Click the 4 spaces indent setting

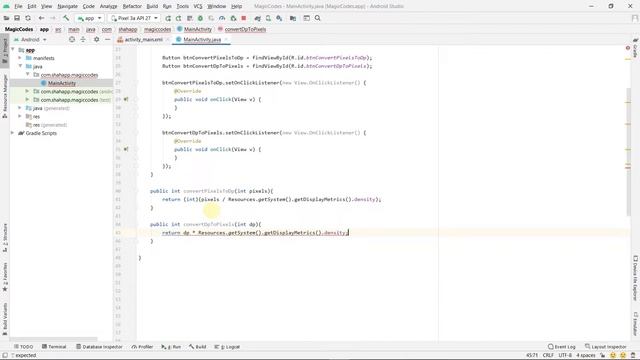586,356
